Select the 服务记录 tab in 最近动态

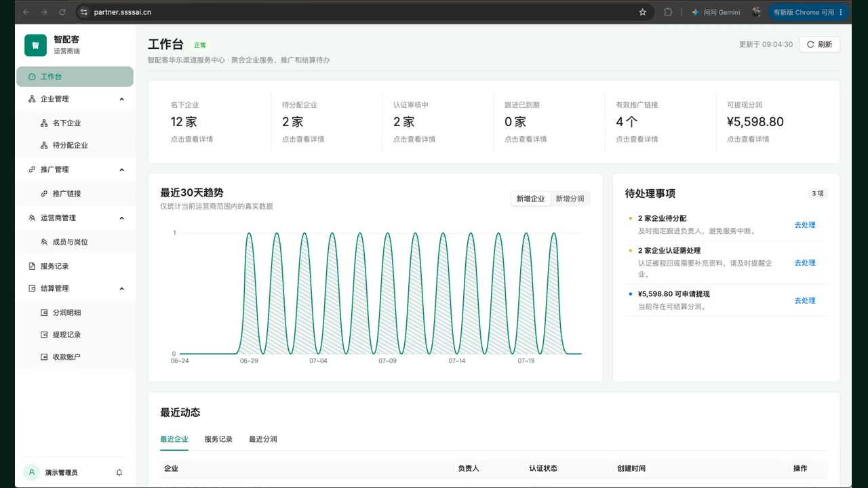(x=218, y=439)
